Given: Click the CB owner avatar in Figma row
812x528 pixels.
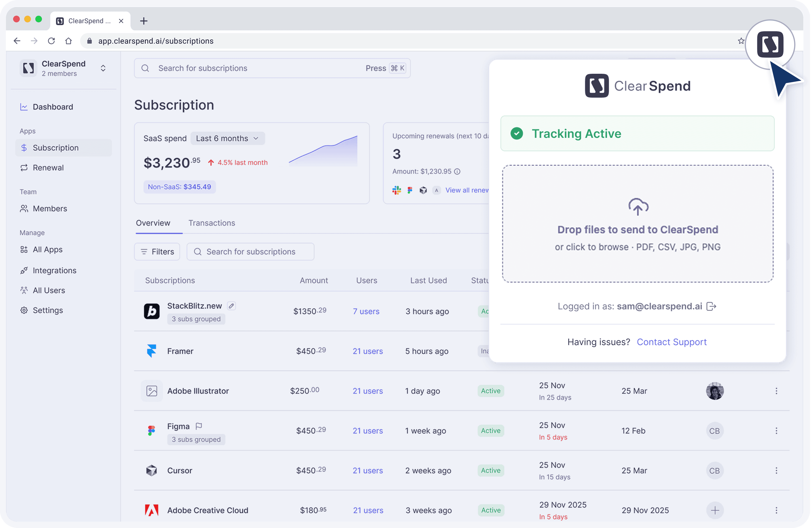Looking at the screenshot, I should tap(715, 431).
